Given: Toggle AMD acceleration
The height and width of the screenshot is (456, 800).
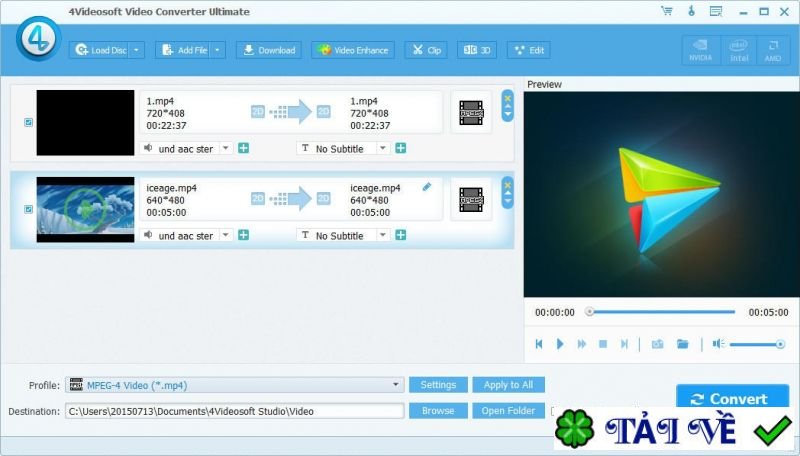Looking at the screenshot, I should [x=772, y=50].
